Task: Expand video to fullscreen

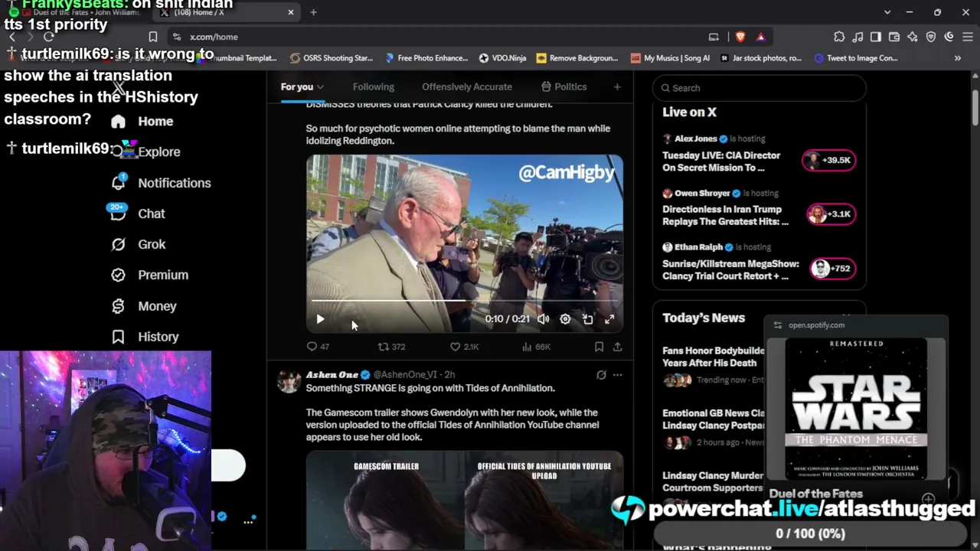Action: [609, 319]
